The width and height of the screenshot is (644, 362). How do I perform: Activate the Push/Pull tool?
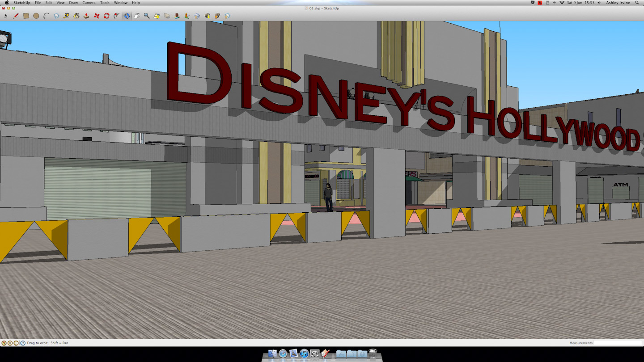tap(86, 16)
